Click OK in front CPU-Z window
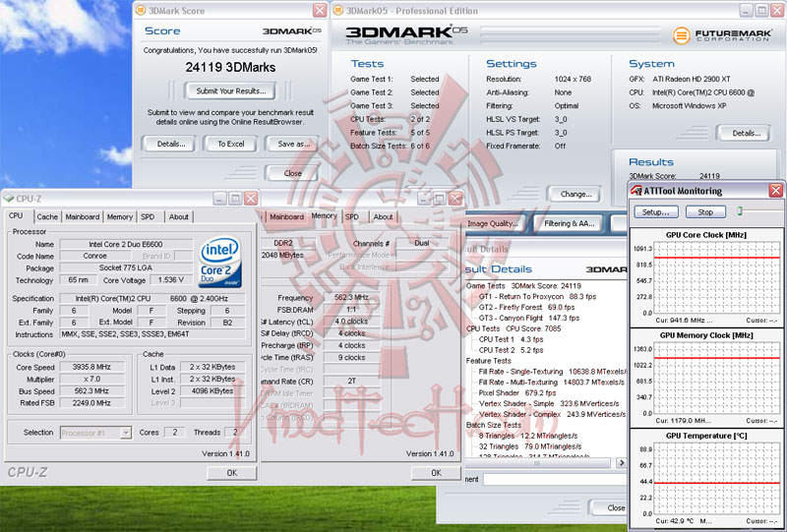 (232, 473)
